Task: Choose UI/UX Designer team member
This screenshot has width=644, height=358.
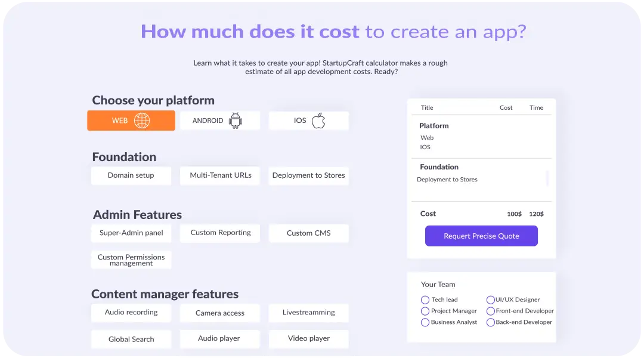Action: coord(491,300)
